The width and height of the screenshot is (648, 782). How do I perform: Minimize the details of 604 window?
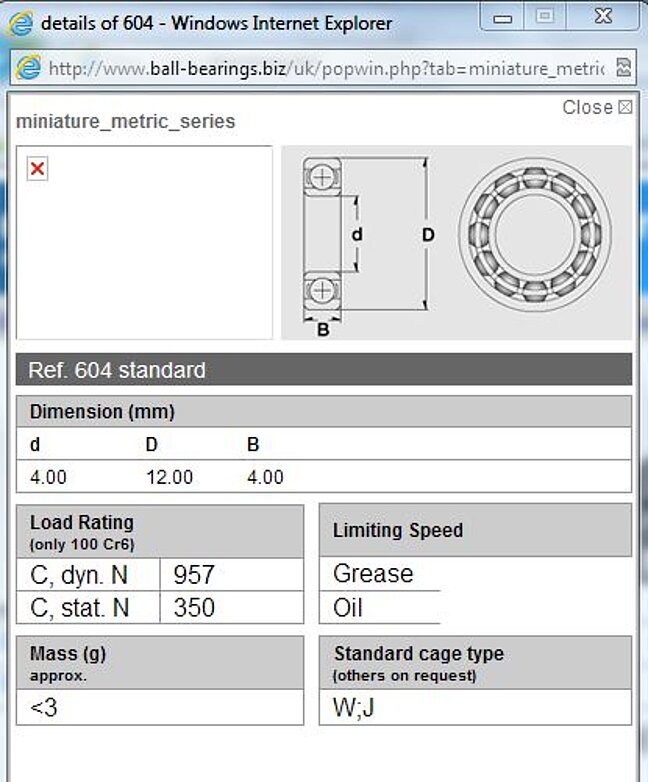(504, 17)
